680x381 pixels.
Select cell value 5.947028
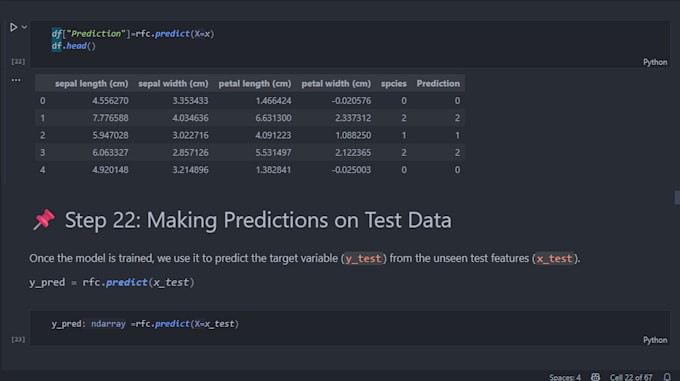[110, 135]
